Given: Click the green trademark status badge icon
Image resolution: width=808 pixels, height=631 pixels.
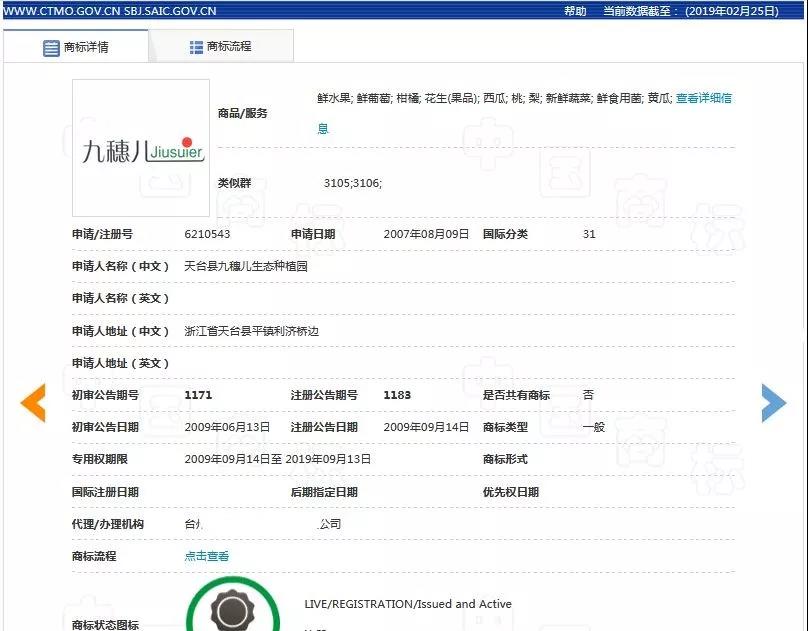Looking at the screenshot, I should (x=235, y=606).
